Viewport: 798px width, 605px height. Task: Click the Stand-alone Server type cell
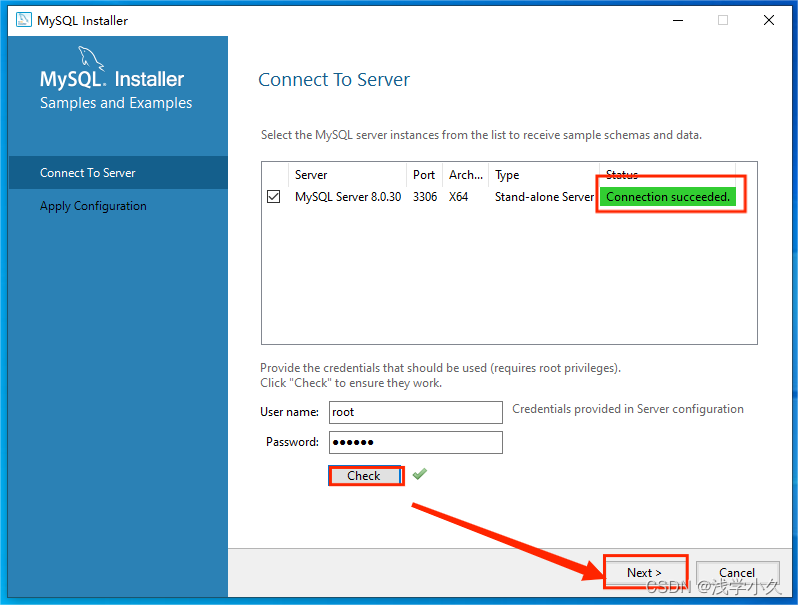pos(545,197)
